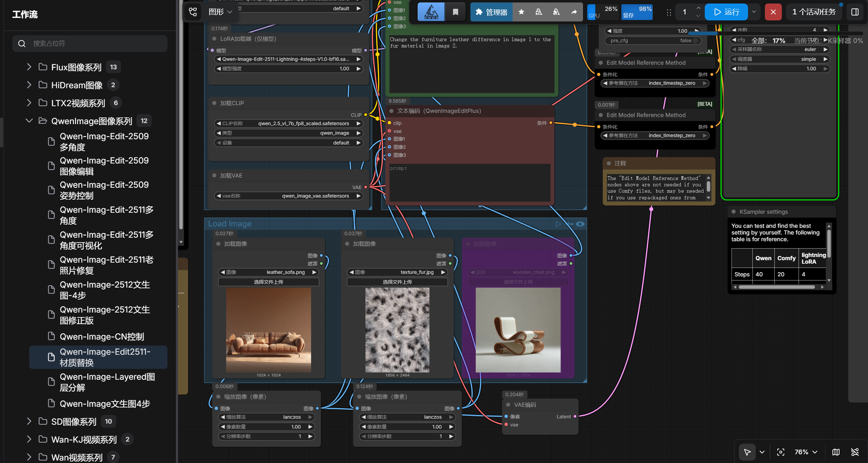Toggle the minimap map icon
868x463 pixels.
[x=836, y=452]
